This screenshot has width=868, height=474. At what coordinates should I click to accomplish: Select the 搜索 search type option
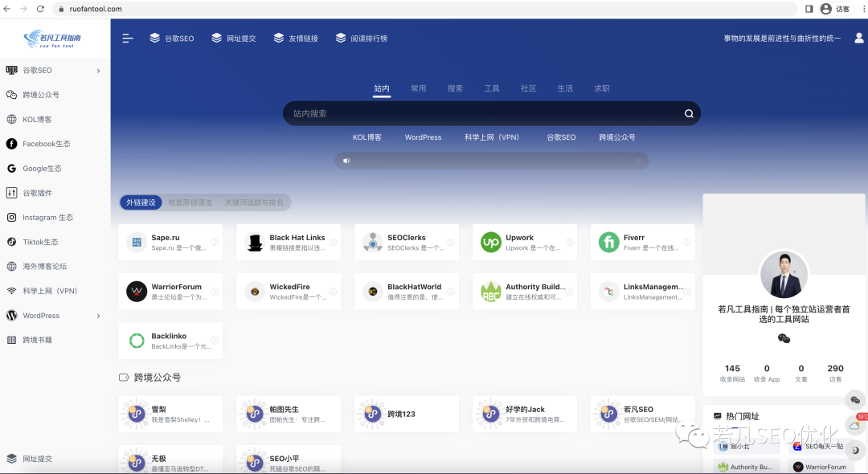coord(455,88)
